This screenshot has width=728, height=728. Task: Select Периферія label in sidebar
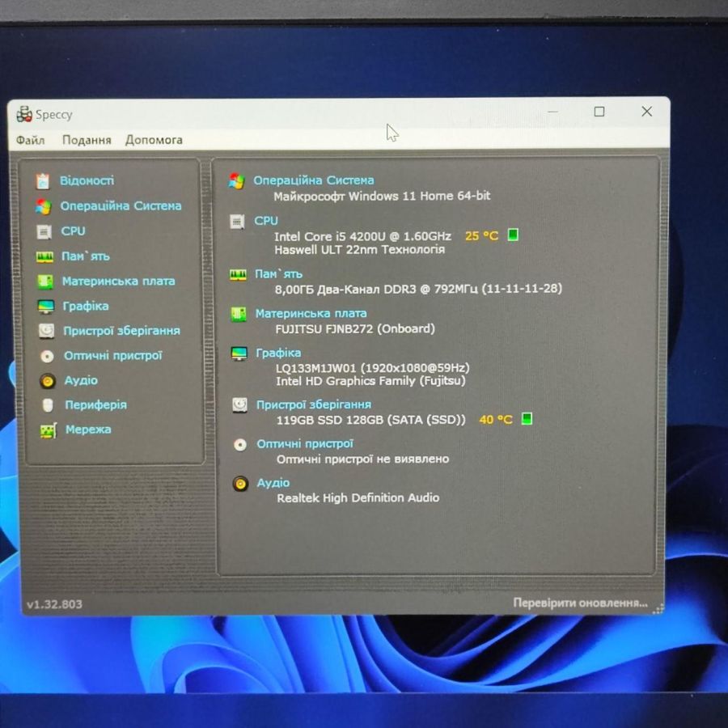[x=95, y=405]
